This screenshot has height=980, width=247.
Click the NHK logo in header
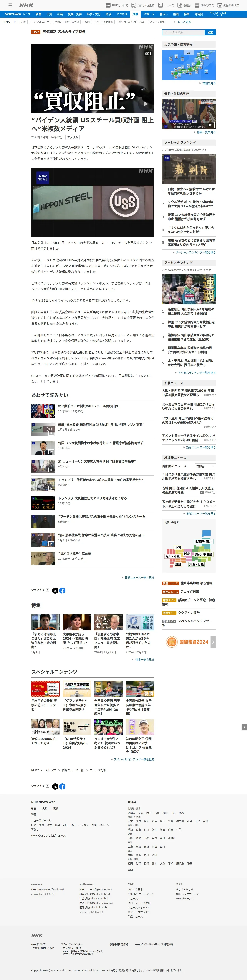[x=26, y=5]
